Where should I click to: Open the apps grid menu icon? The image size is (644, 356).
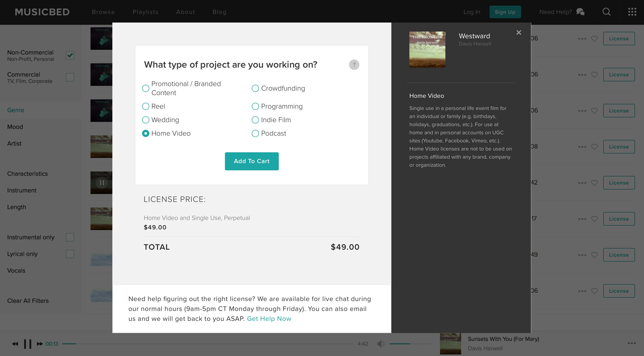tap(632, 12)
